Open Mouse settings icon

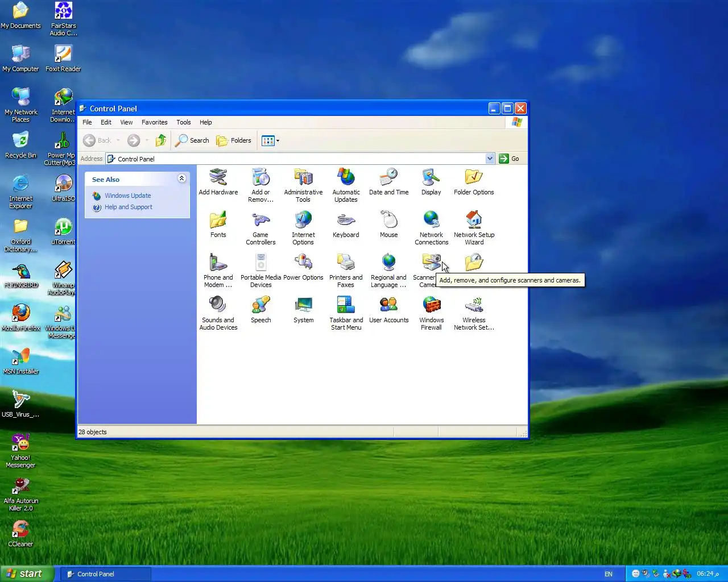click(x=388, y=225)
